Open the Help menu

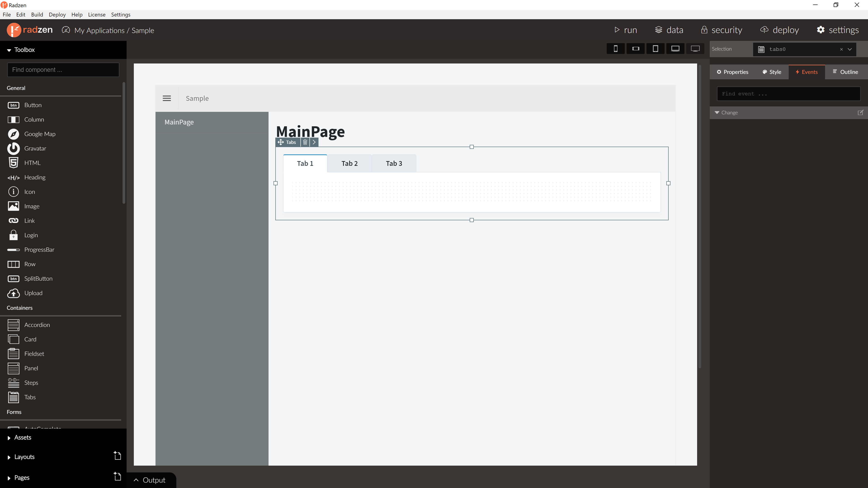pyautogui.click(x=77, y=14)
